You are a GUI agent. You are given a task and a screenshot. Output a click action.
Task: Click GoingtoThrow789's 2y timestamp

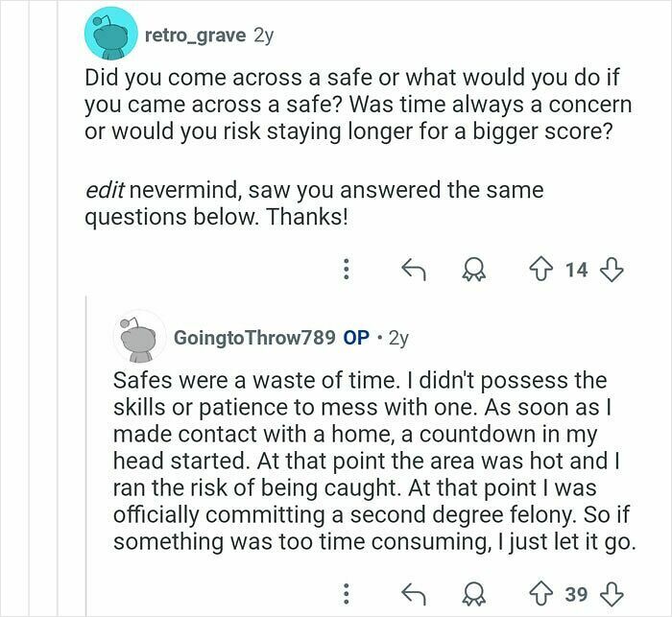[398, 338]
